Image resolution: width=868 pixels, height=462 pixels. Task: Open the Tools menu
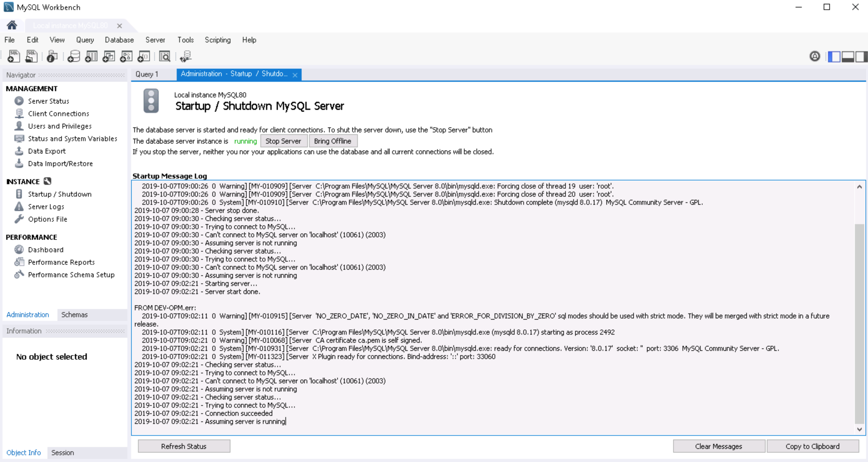click(186, 40)
